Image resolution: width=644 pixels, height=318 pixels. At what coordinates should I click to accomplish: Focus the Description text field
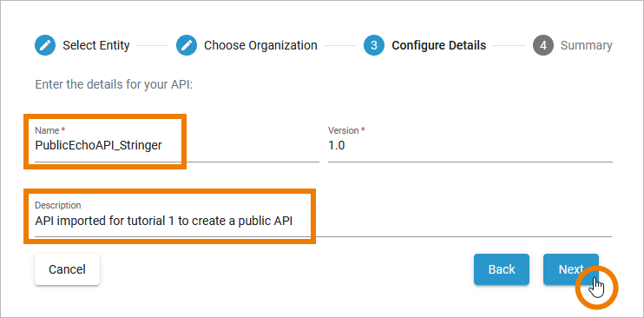pos(323,221)
